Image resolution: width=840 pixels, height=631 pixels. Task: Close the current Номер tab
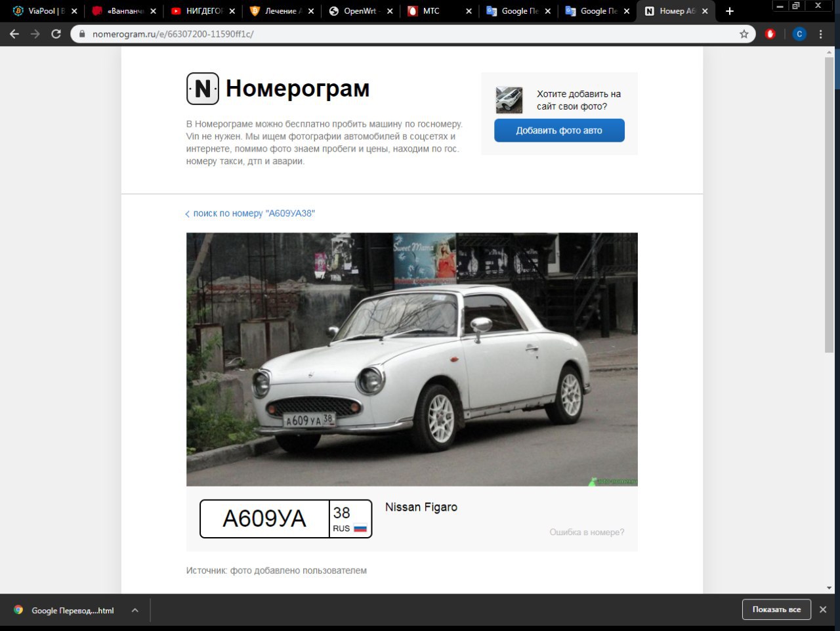pyautogui.click(x=705, y=11)
